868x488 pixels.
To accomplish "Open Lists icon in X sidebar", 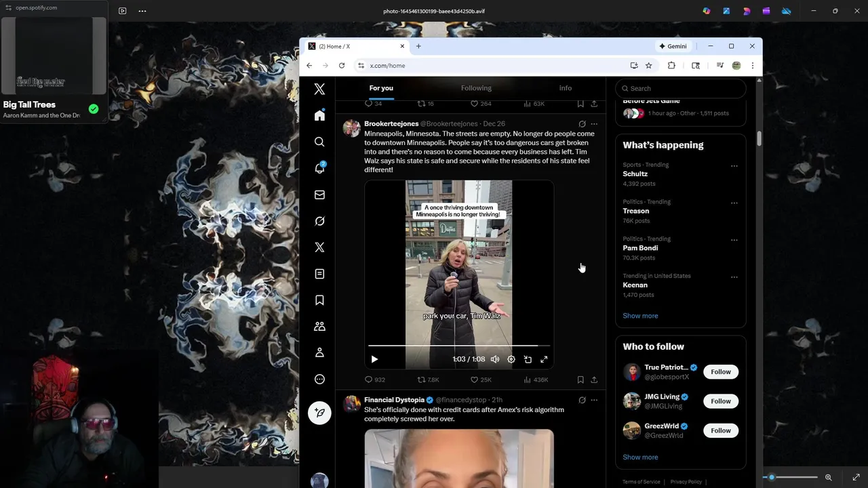I will (x=319, y=274).
